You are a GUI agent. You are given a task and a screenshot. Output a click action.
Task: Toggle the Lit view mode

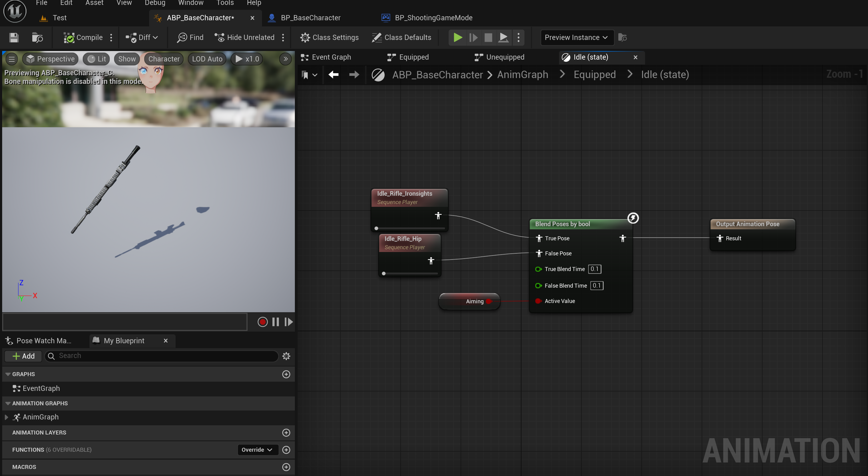point(97,59)
